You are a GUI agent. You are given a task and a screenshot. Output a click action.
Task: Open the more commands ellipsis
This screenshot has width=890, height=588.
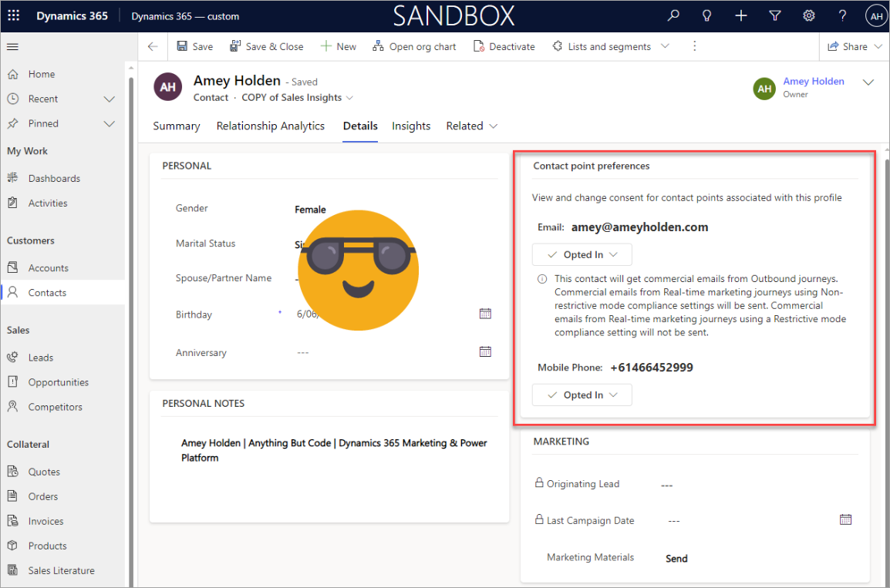pyautogui.click(x=694, y=46)
